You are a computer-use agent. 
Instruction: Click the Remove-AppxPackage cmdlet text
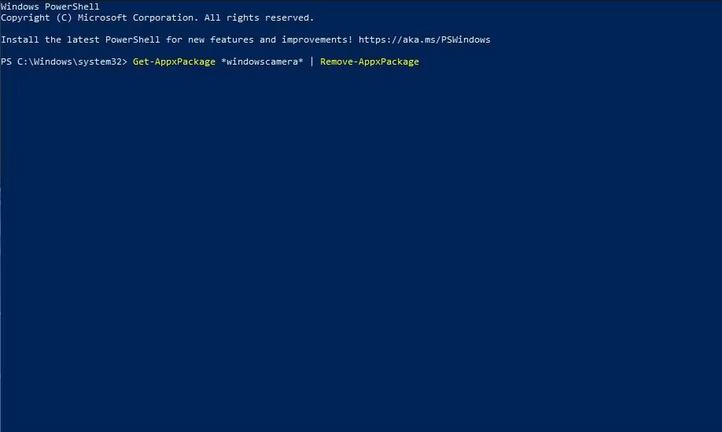(370, 62)
